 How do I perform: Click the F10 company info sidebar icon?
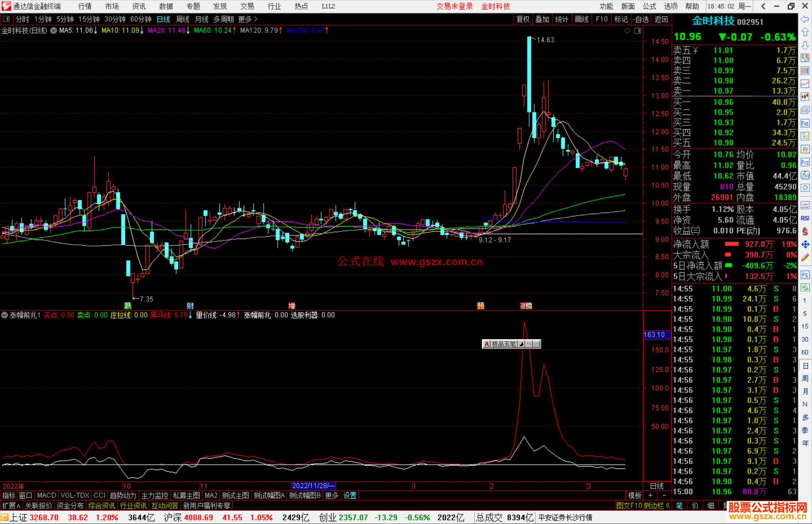click(x=805, y=123)
